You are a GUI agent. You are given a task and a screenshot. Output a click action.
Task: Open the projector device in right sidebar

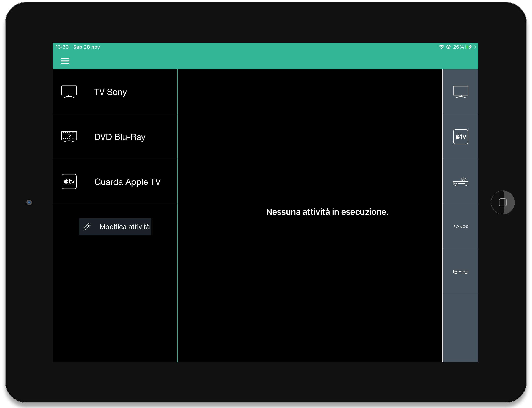tap(460, 182)
